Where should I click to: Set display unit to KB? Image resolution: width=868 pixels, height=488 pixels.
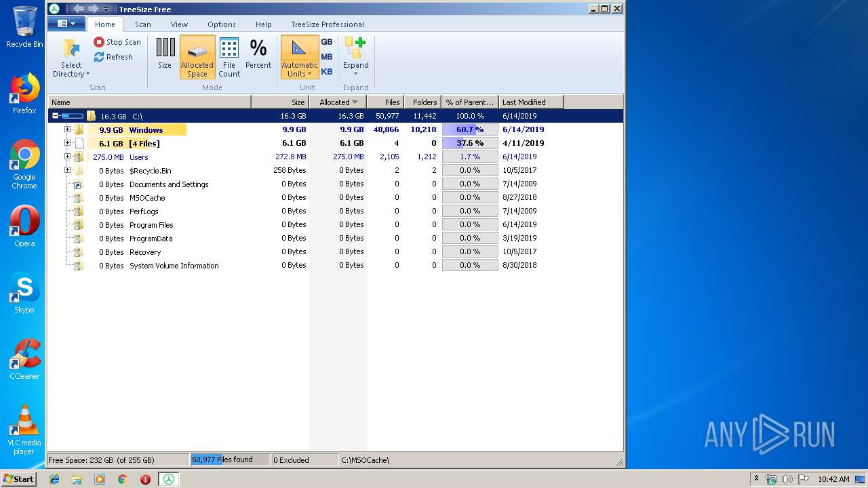click(327, 72)
